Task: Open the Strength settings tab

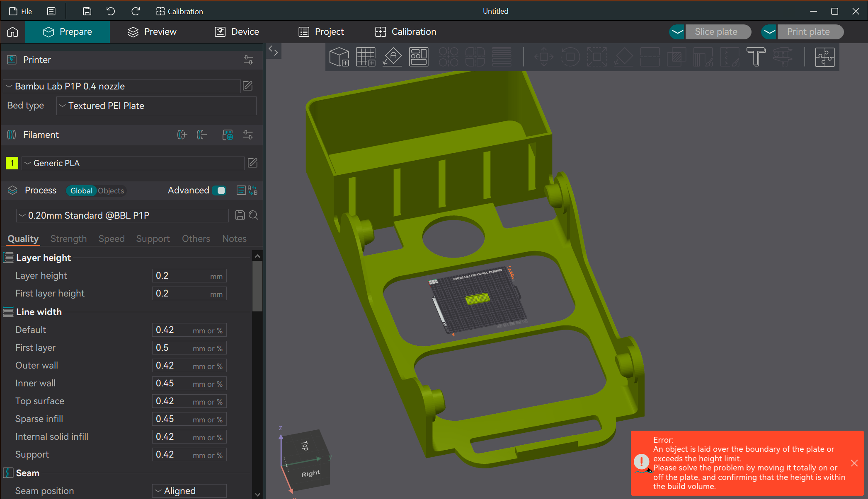Action: click(68, 239)
